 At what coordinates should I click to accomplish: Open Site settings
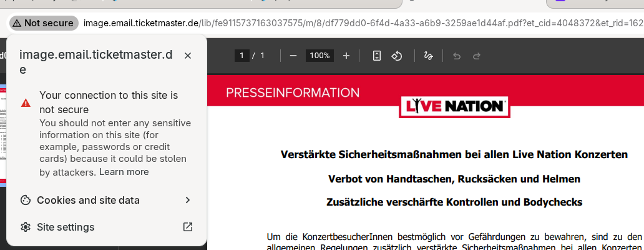pos(66,227)
